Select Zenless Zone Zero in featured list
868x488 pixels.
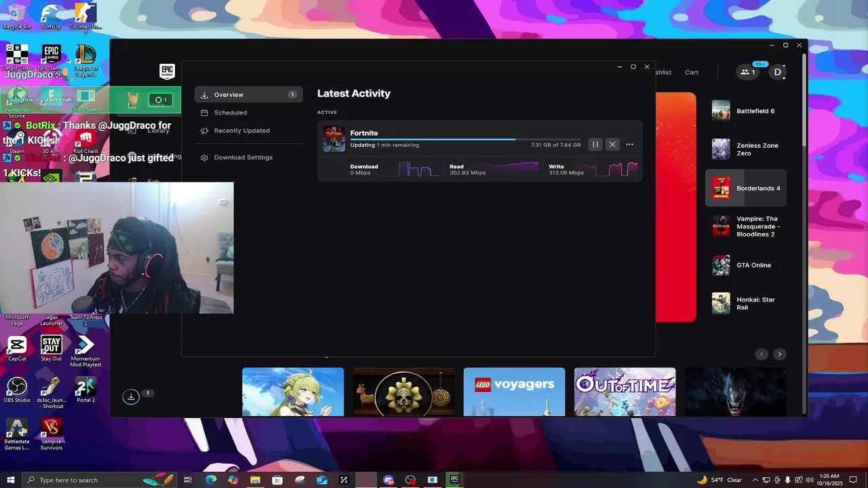point(746,149)
